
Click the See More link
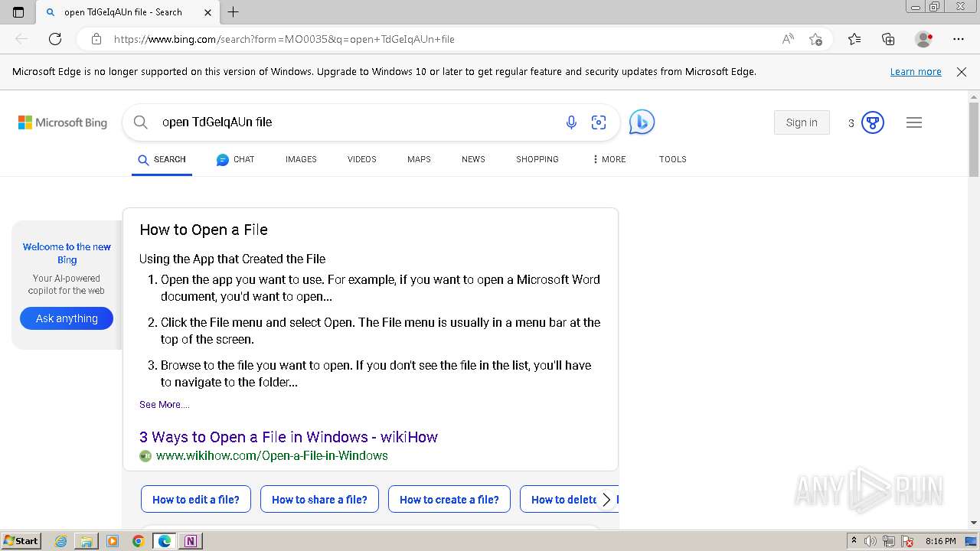pos(164,404)
